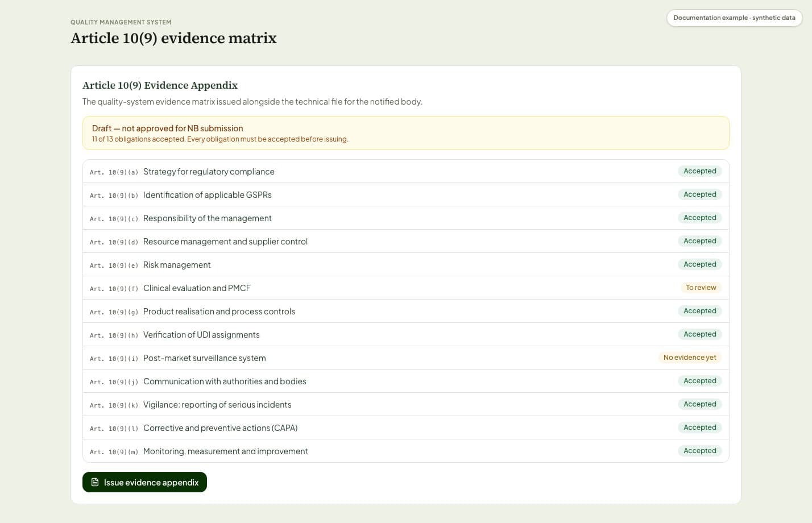This screenshot has height=523, width=812.
Task: Click the Article 10(9) Evidence Appendix heading
Action: (x=160, y=85)
